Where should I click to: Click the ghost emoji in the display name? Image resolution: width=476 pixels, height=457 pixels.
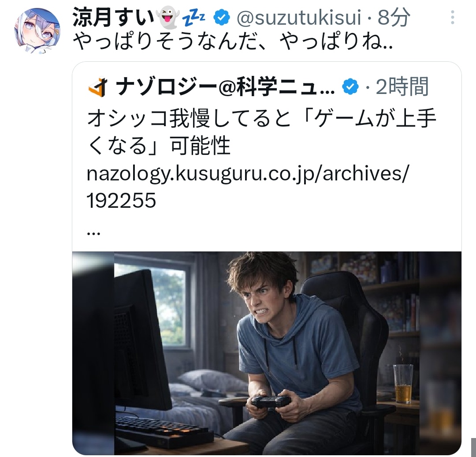[167, 17]
